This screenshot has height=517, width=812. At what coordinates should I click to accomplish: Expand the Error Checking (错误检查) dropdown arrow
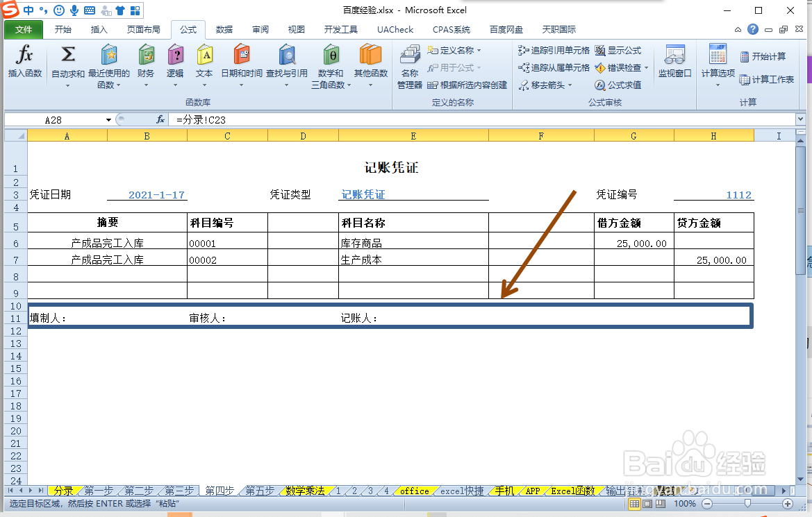[646, 68]
